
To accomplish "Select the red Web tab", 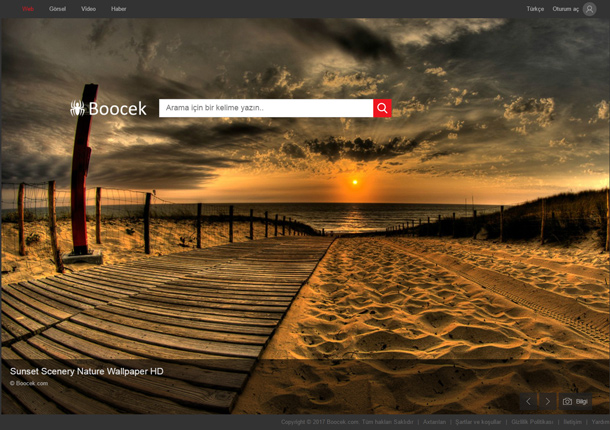I will tap(28, 9).
